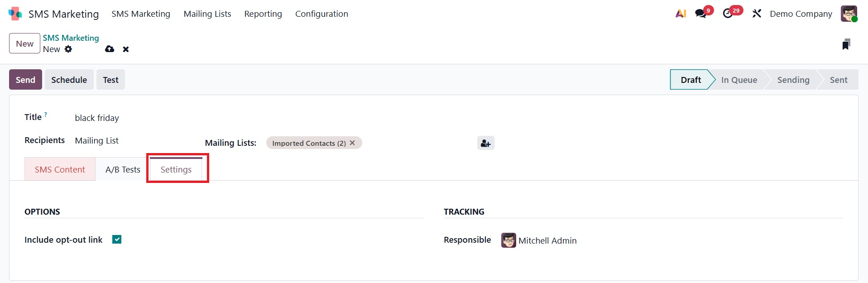This screenshot has height=283, width=868.
Task: Click the Odoo app logo icon
Action: pyautogui.click(x=15, y=14)
